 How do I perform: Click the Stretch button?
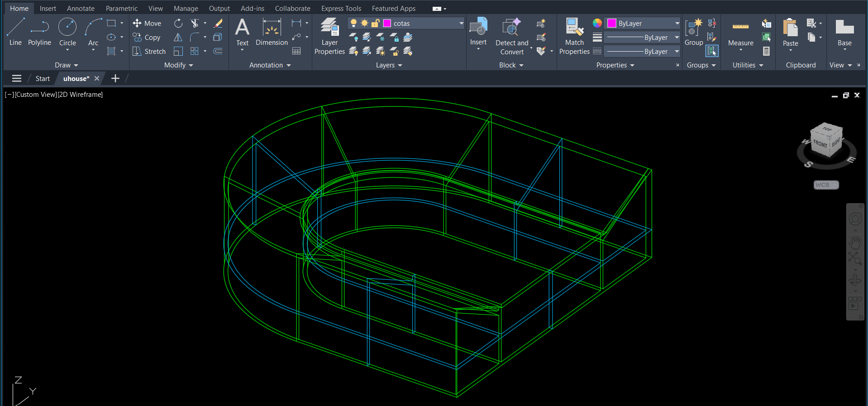click(149, 52)
